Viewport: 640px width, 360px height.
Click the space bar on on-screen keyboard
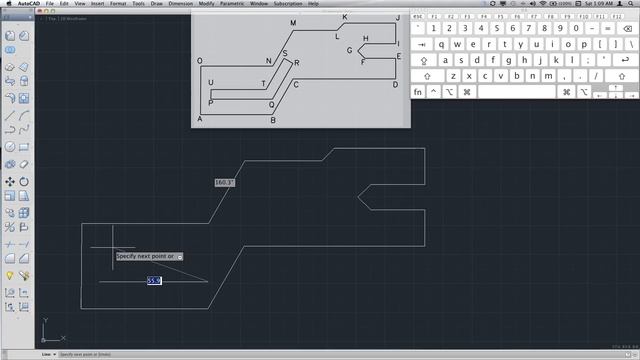point(517,92)
